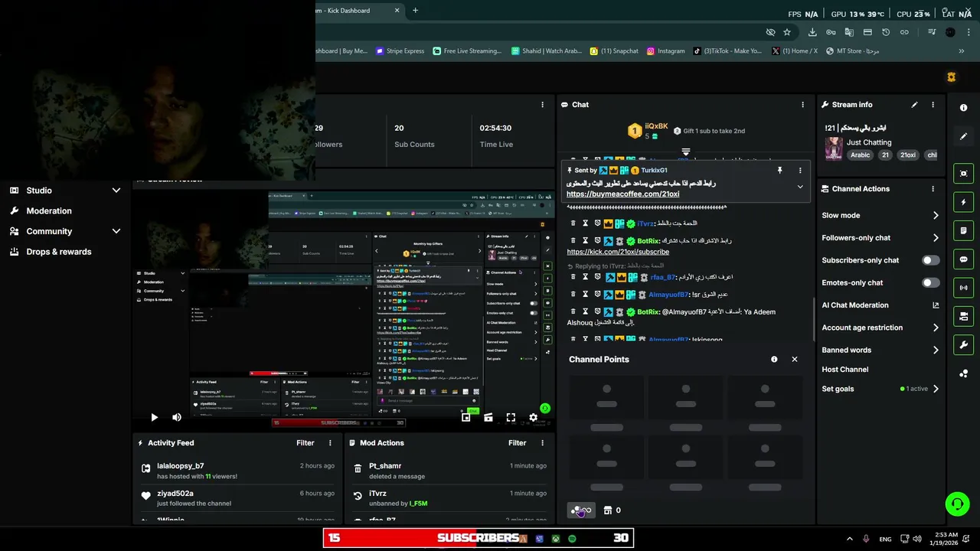
Task: Open preview player settings gear
Action: coord(533,418)
